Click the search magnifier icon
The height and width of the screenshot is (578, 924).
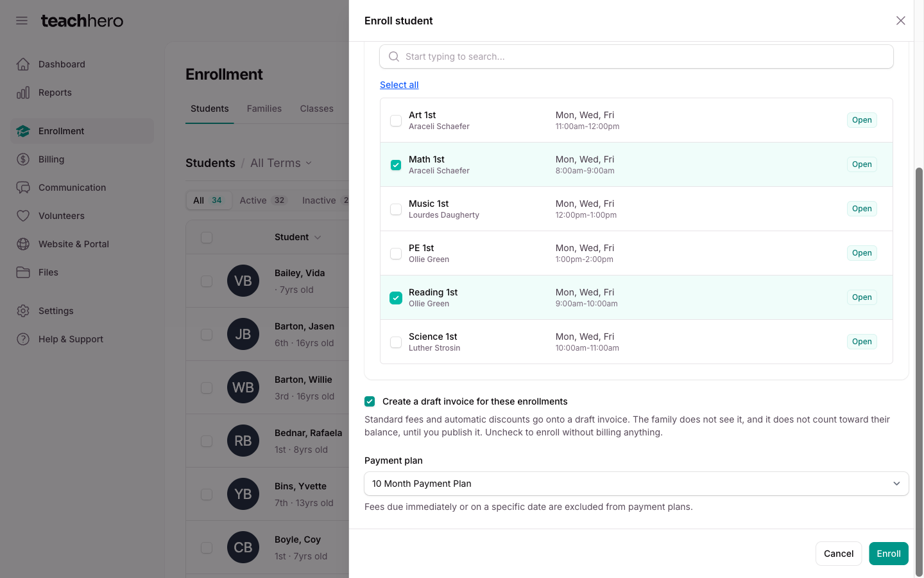(394, 57)
